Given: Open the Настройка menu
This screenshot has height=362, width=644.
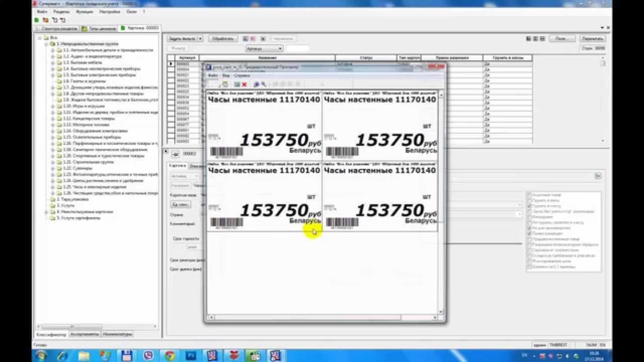Looking at the screenshot, I should tap(109, 11).
